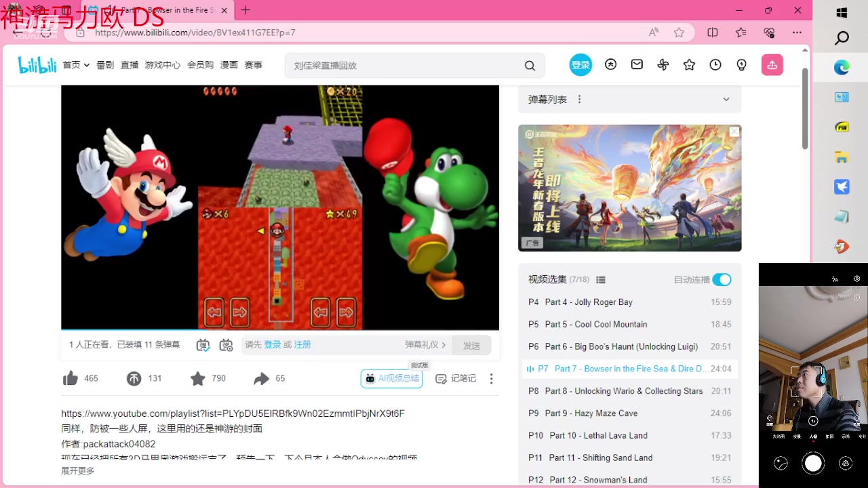
Task: Open new browser tab with plus
Action: click(245, 10)
